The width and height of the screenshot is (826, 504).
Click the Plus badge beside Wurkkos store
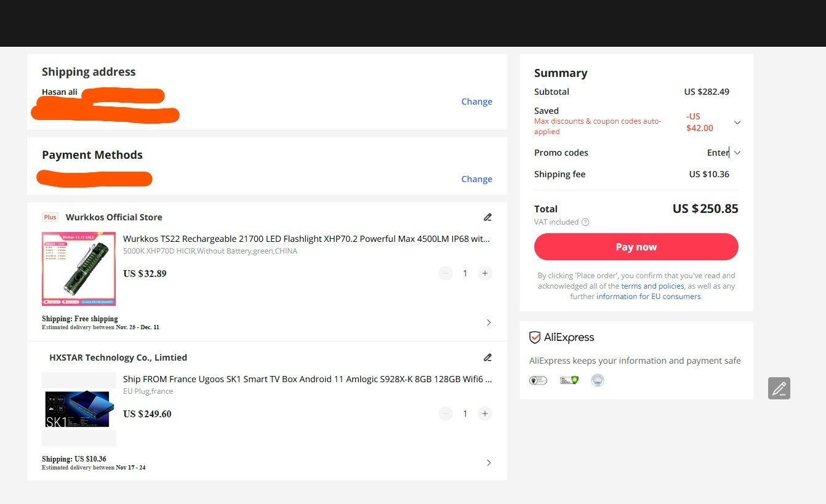point(50,217)
